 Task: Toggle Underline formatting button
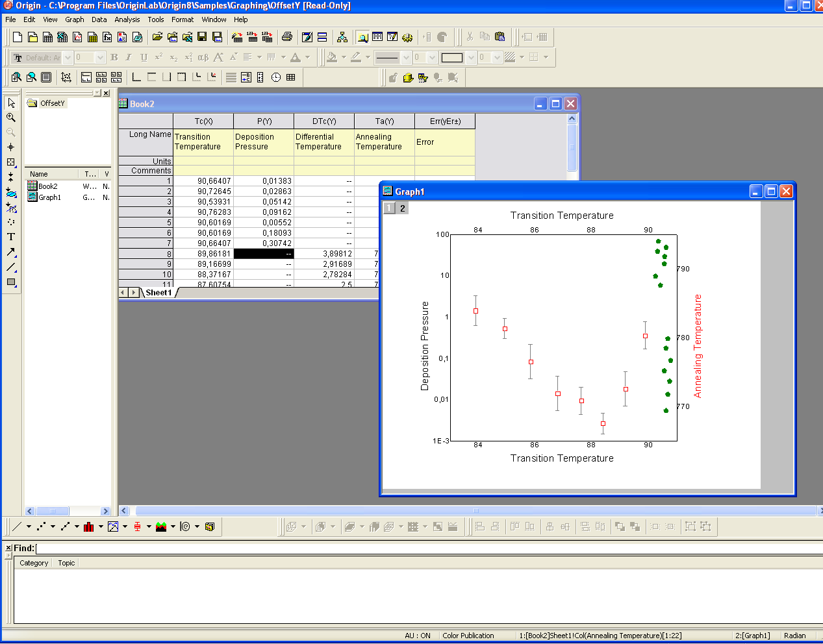point(144,58)
